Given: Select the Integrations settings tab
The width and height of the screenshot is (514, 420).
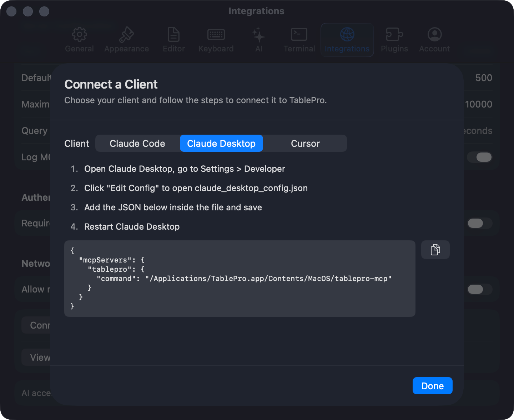Looking at the screenshot, I should 347,40.
